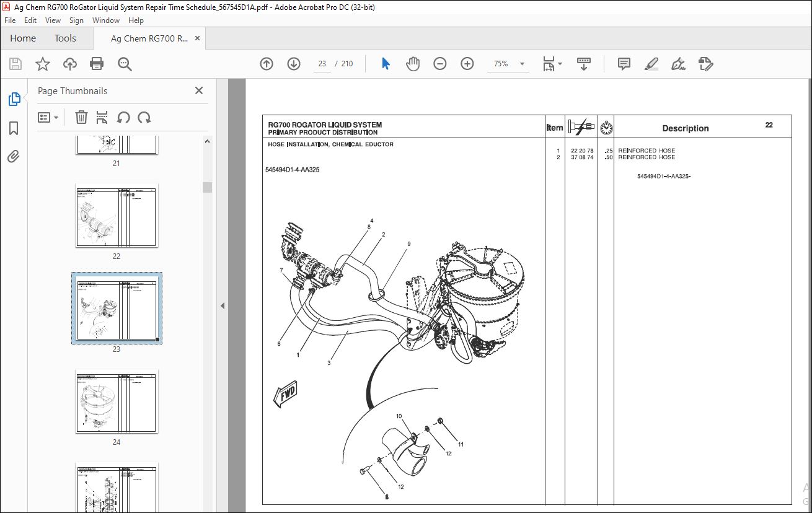Image resolution: width=812 pixels, height=513 pixels.
Task: Click 'HOSE INSTALLATION, CHEMICAL EDUCTOR' text
Action: coord(330,144)
